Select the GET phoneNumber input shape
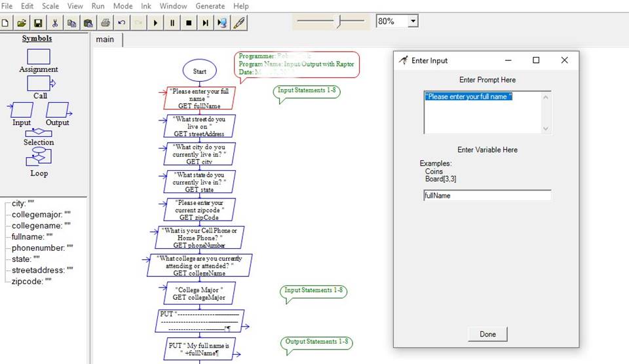The image size is (629, 364). (199, 238)
